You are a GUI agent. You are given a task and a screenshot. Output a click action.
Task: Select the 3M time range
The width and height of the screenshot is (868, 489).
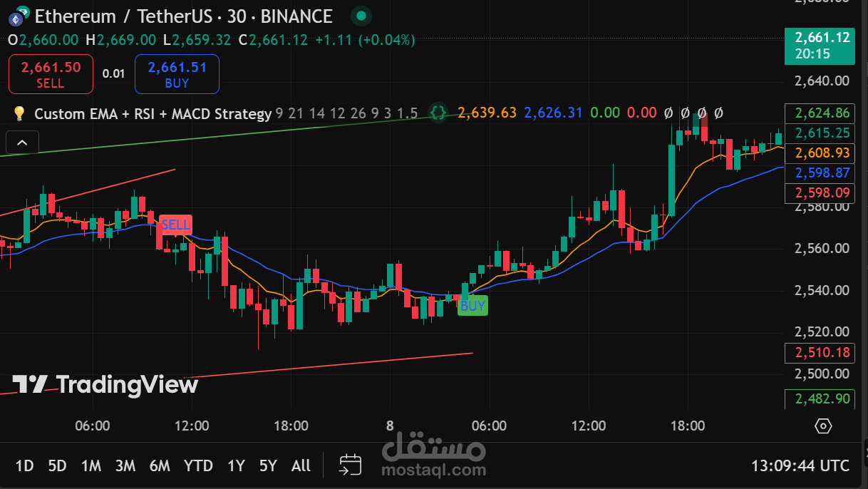pos(125,465)
